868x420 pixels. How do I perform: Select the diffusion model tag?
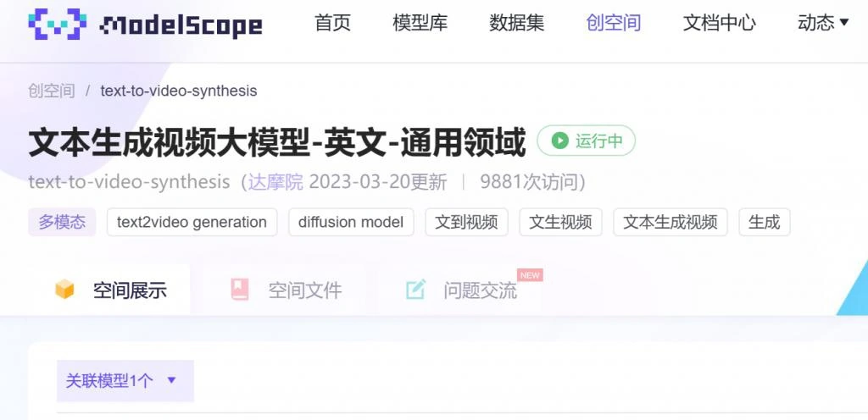click(x=351, y=222)
